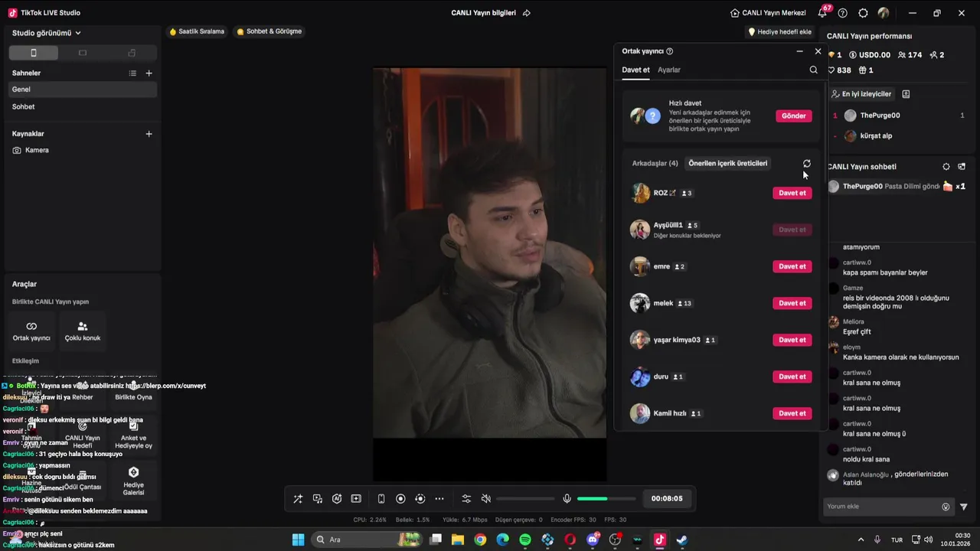This screenshot has height=551, width=980.
Task: Select the landscape layout view button
Action: (83, 53)
